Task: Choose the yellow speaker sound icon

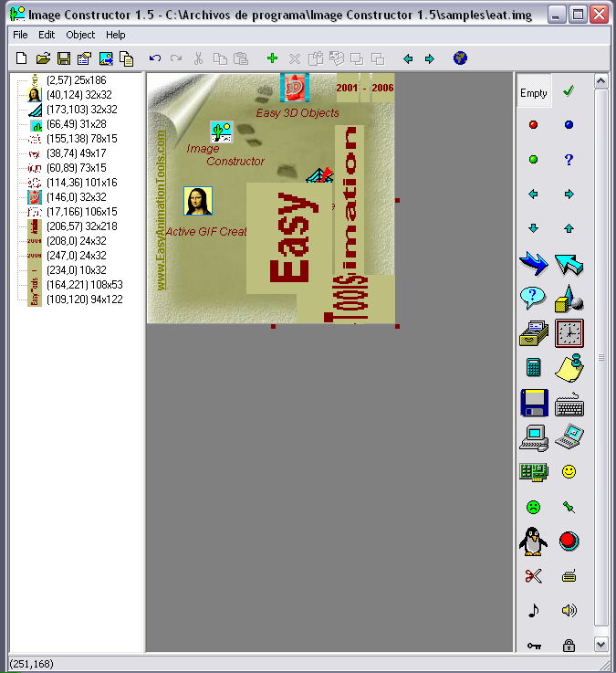Action: 569,610
